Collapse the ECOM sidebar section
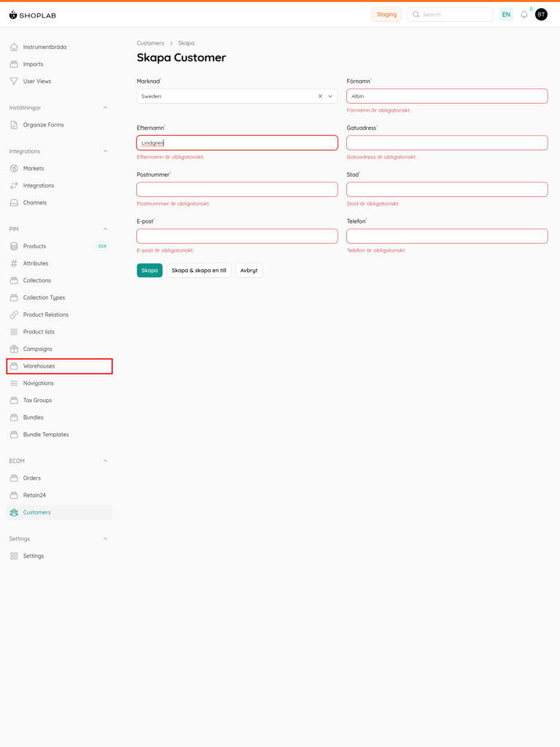Screen dimensions: 560x747 point(105,461)
